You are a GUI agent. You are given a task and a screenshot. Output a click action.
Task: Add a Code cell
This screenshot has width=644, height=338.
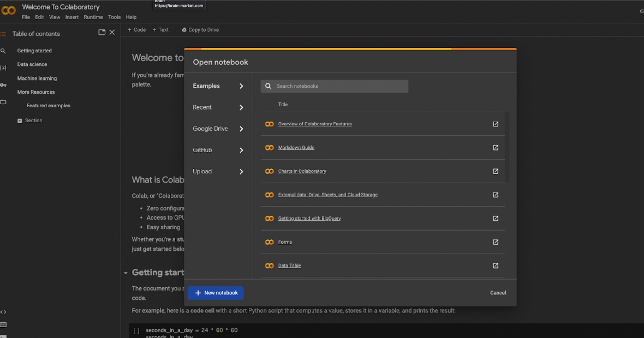pos(137,30)
